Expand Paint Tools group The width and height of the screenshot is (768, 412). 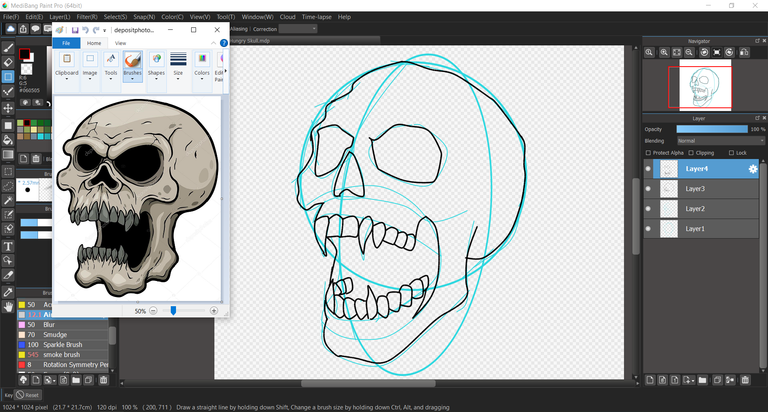tap(111, 66)
